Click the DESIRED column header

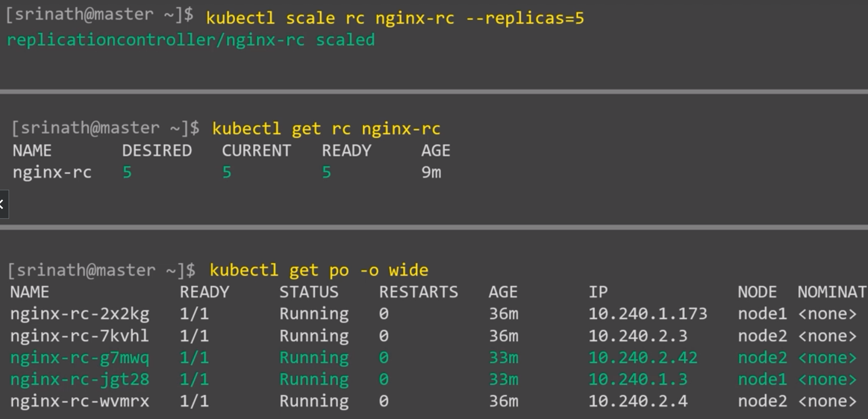pos(157,151)
